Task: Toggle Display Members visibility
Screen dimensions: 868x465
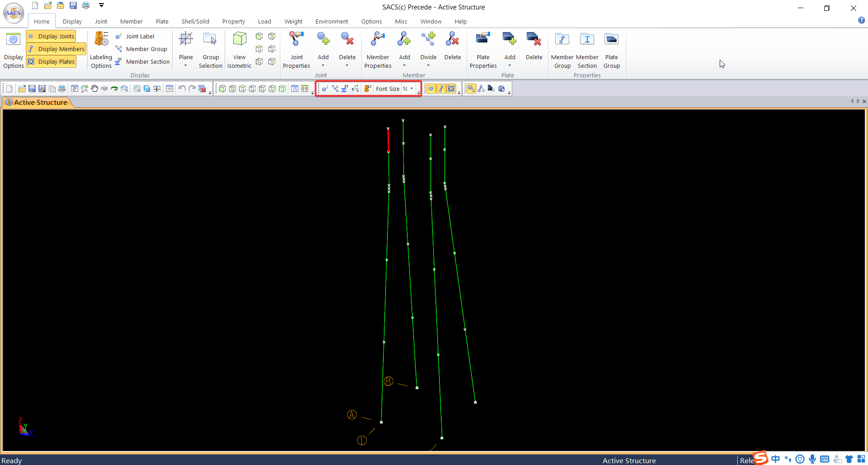Action: (x=56, y=49)
